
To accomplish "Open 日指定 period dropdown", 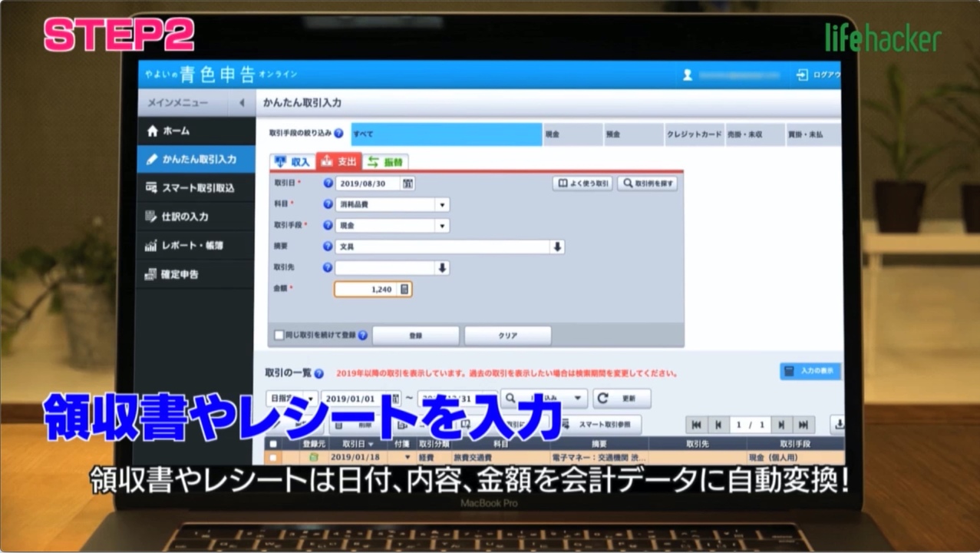I will (292, 399).
